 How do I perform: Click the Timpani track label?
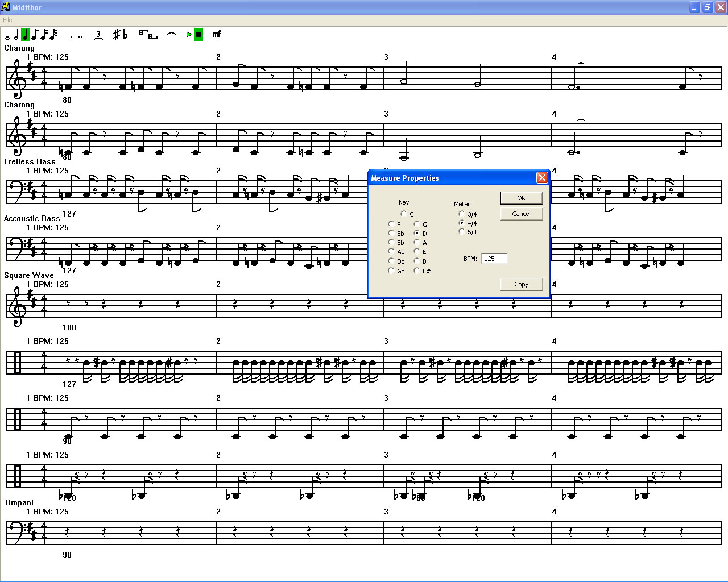(x=19, y=502)
